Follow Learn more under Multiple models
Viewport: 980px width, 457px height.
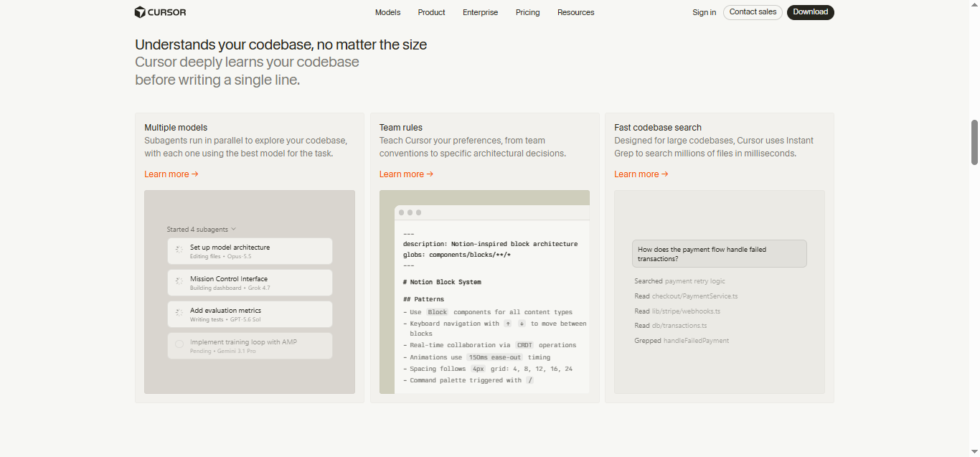(x=171, y=174)
